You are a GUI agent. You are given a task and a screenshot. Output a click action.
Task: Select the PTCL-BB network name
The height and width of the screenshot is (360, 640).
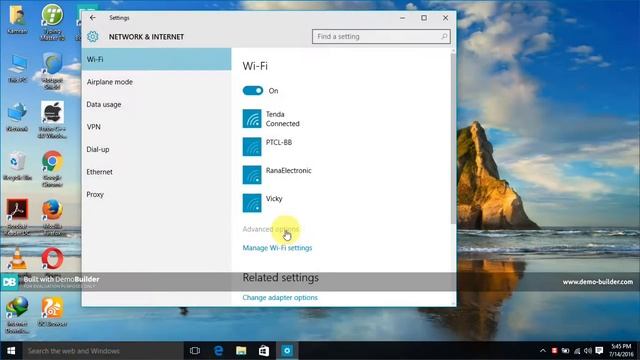click(x=279, y=142)
